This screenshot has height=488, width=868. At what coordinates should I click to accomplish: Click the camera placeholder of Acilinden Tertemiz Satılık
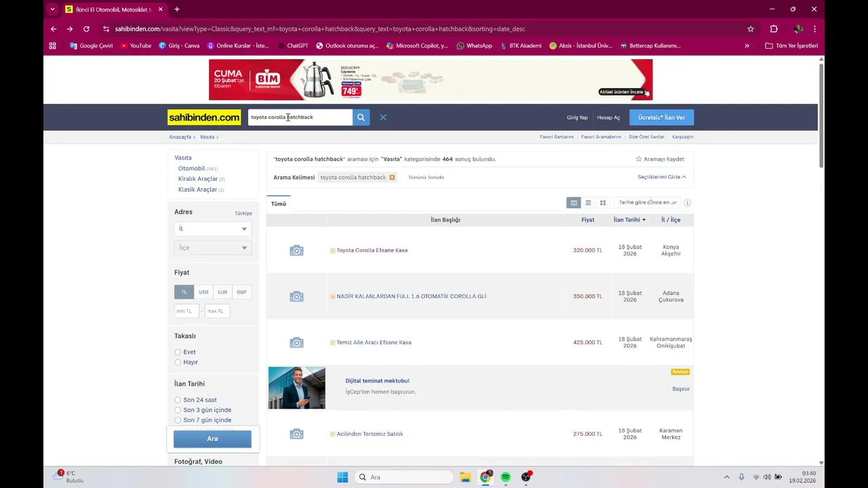(x=296, y=434)
